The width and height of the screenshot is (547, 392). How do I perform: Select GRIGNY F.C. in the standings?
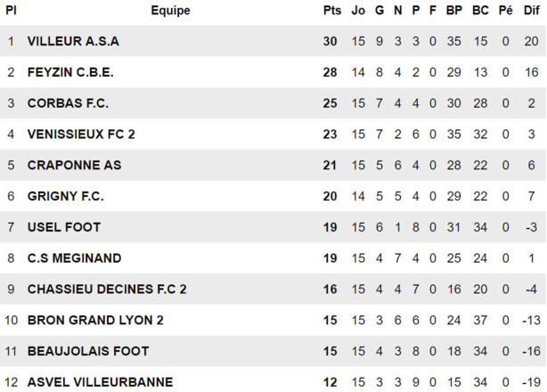(65, 196)
